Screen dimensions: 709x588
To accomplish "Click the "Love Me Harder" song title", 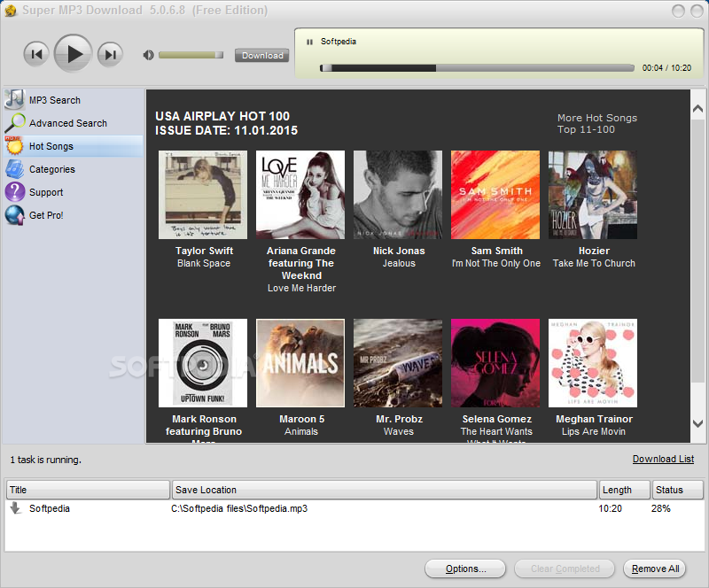I will [301, 288].
